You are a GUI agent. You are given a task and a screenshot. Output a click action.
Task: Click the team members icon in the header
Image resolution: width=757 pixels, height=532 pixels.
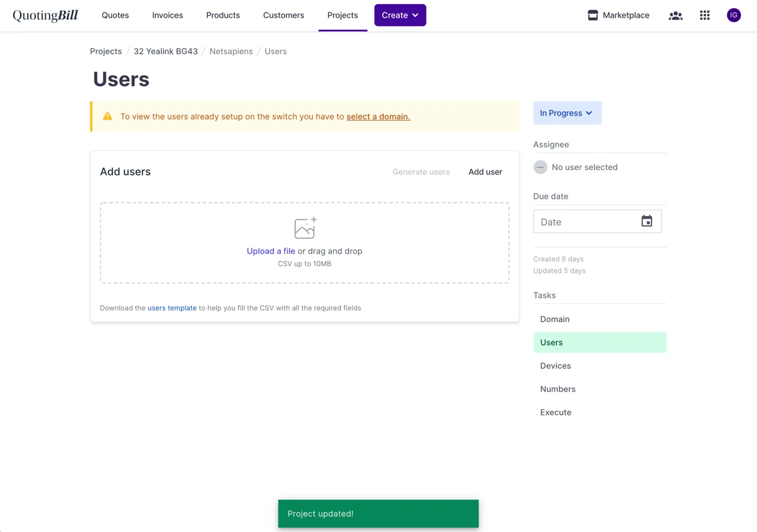coord(675,16)
